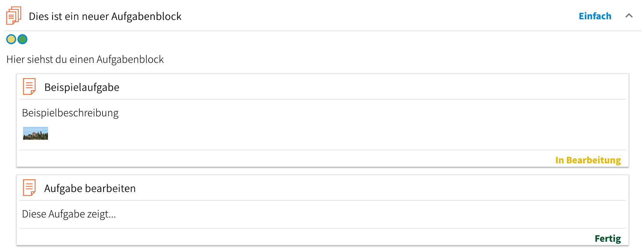Click the In Bearbeitung status label
644x252 pixels.
tap(588, 160)
